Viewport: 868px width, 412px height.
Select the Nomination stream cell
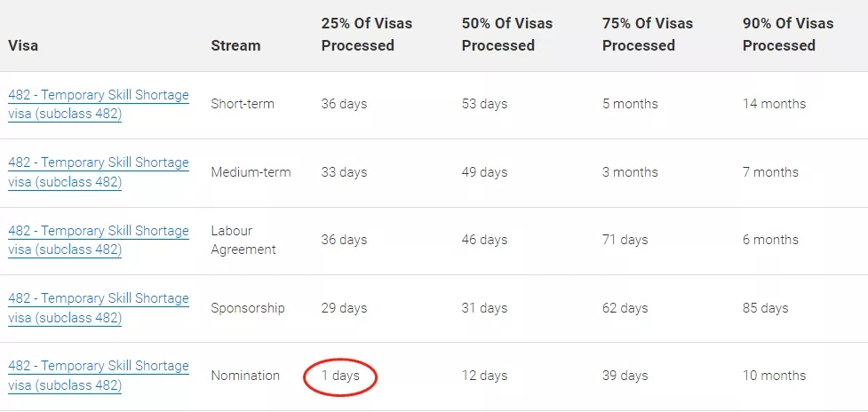[245, 376]
